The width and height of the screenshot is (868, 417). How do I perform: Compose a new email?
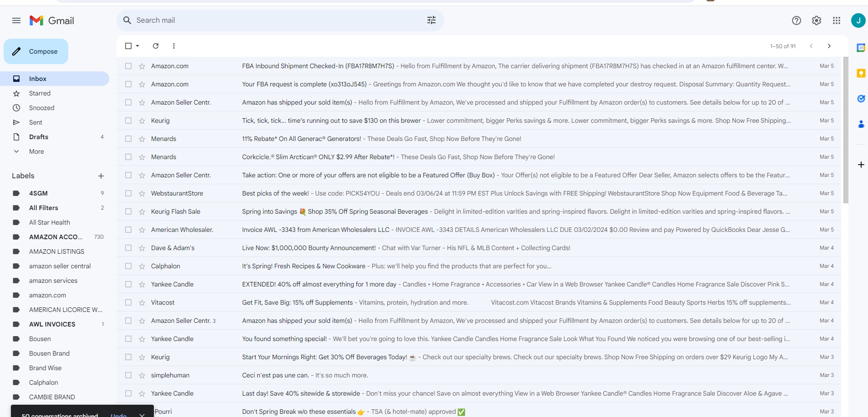pyautogui.click(x=36, y=51)
